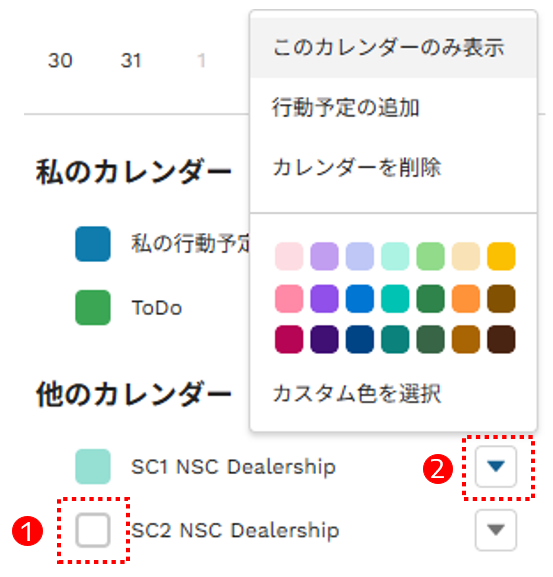The height and width of the screenshot is (577, 553).
Task: Pick the light pink color swatch
Action: point(289,256)
